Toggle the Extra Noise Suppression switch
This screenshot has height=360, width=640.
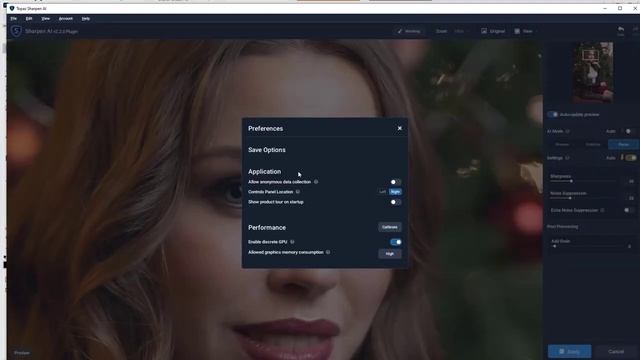click(x=629, y=210)
